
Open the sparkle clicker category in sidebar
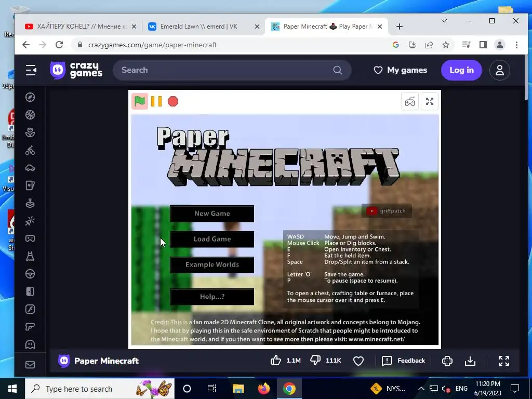pos(30,221)
